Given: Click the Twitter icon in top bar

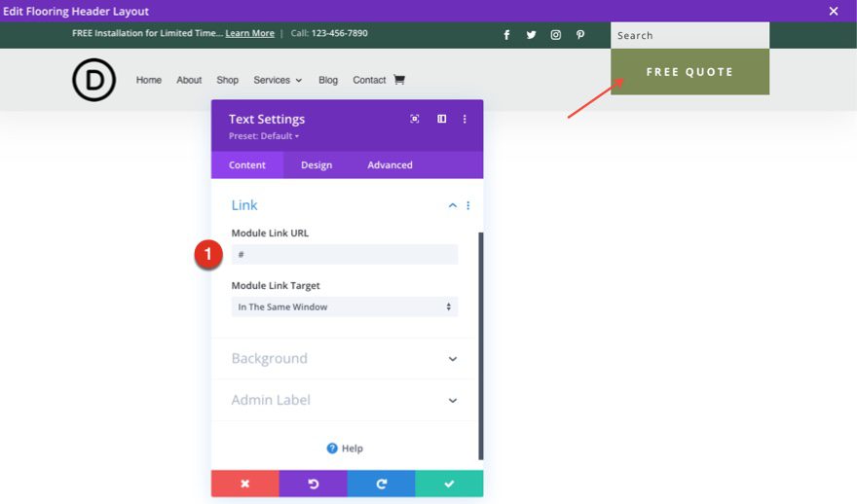Looking at the screenshot, I should [531, 35].
